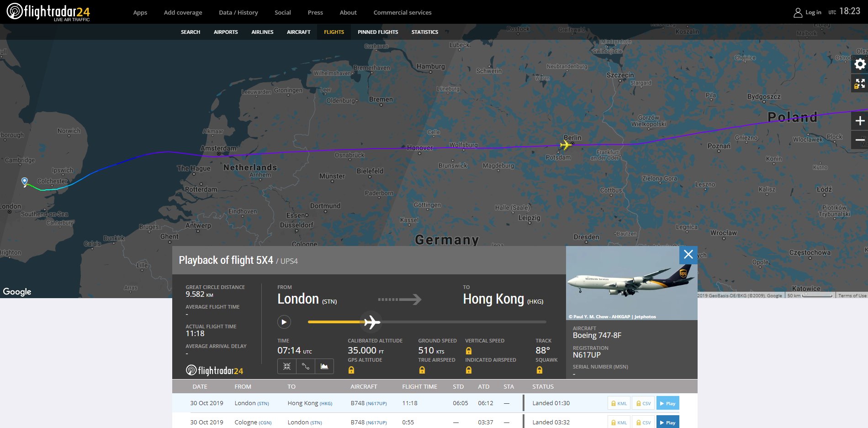The image size is (868, 428).
Task: Download KML for the Hong Kong flight
Action: (x=619, y=403)
